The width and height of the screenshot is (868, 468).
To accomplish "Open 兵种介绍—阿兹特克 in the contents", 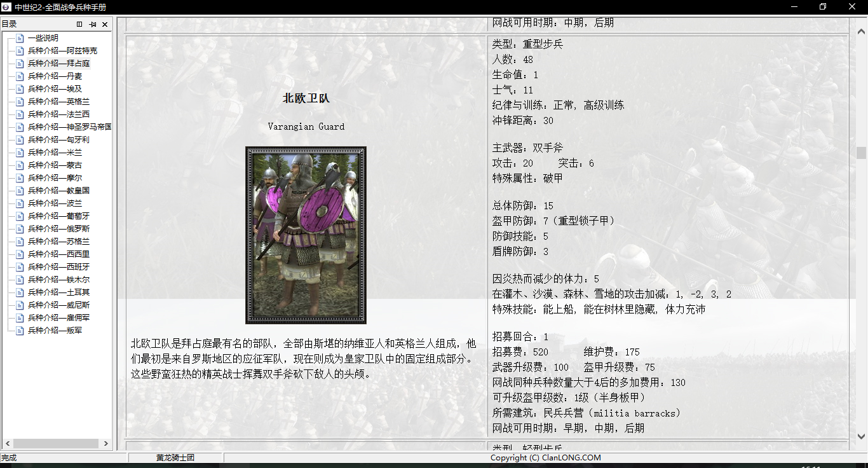I will 63,51.
